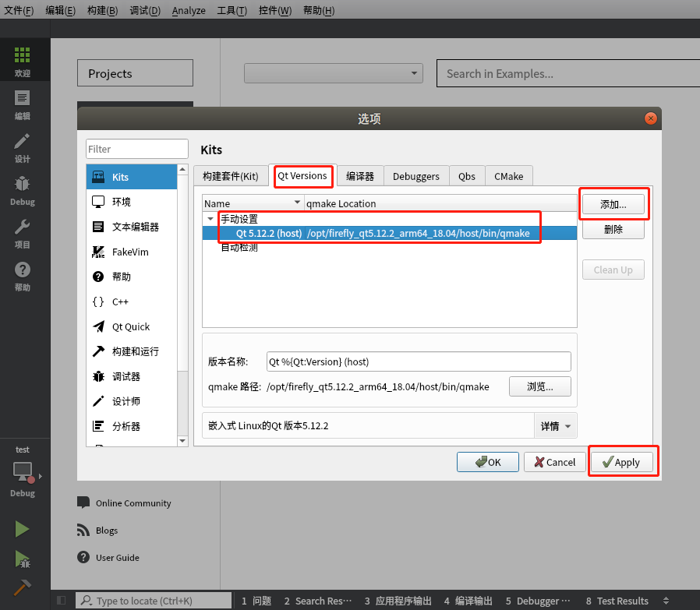This screenshot has height=610, width=700.
Task: Switch to Debug mode bug icon
Action: pyautogui.click(x=23, y=190)
